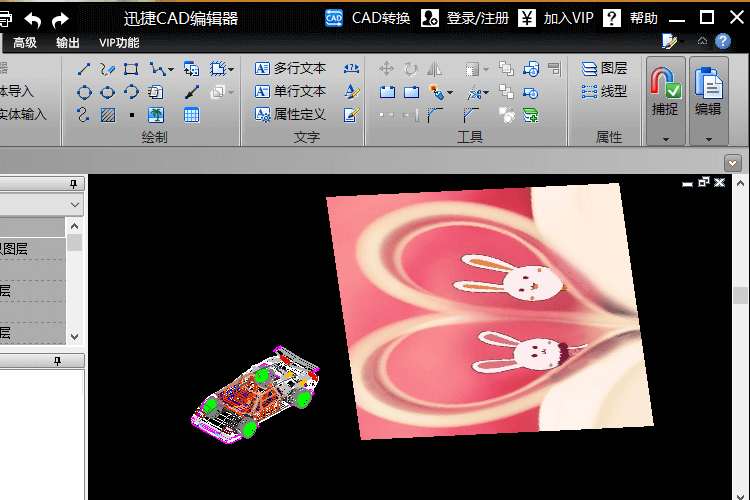Open the Polyline tool dropdown arrow

coord(171,70)
